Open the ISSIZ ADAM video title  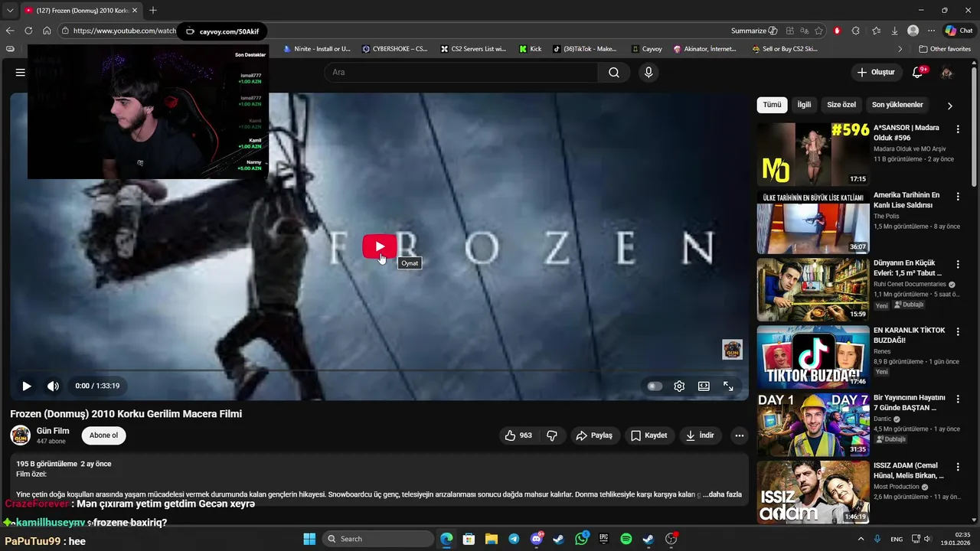(x=909, y=471)
